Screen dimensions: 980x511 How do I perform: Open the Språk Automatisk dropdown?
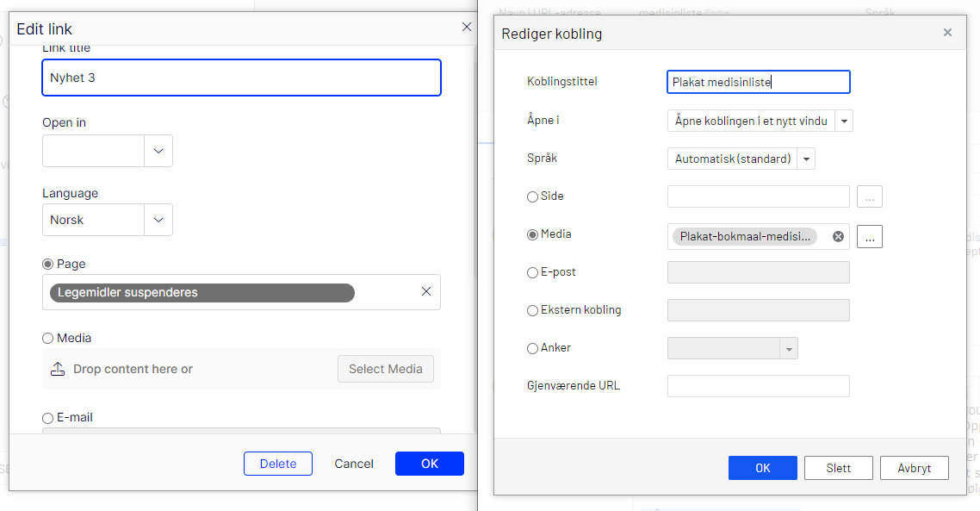click(x=806, y=159)
